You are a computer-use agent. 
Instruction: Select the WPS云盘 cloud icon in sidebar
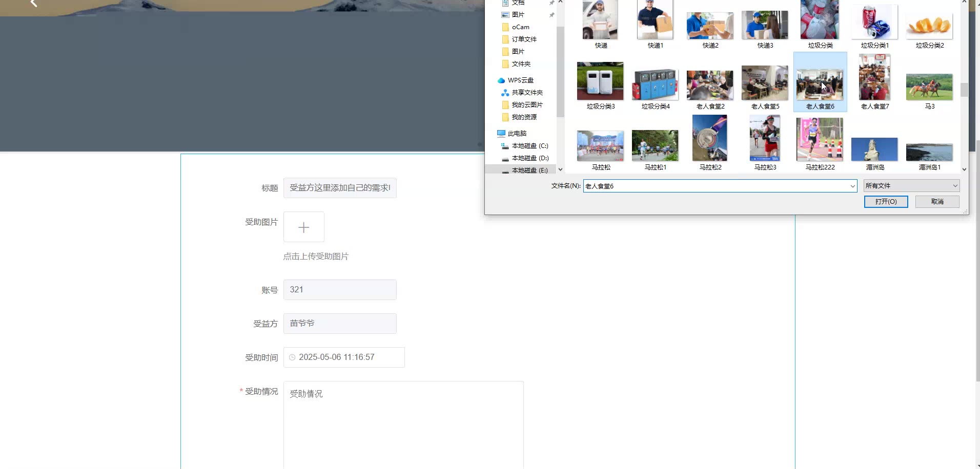(x=501, y=80)
